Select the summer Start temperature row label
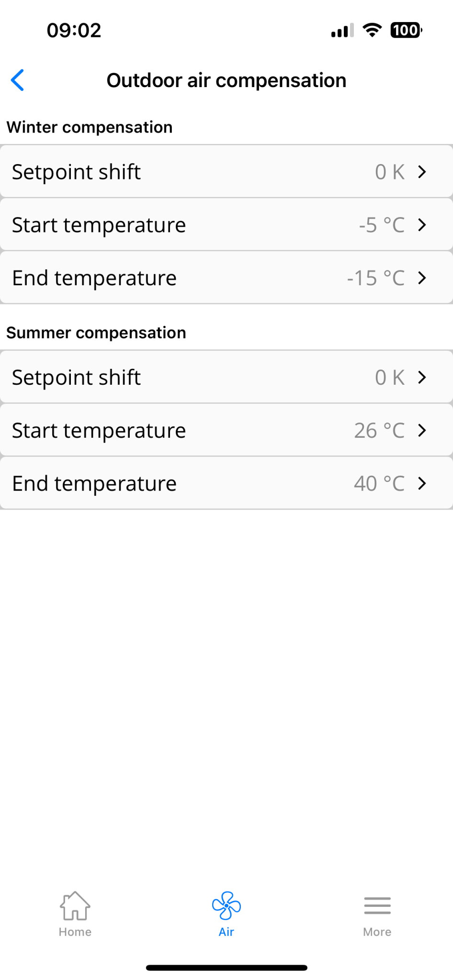 (99, 431)
